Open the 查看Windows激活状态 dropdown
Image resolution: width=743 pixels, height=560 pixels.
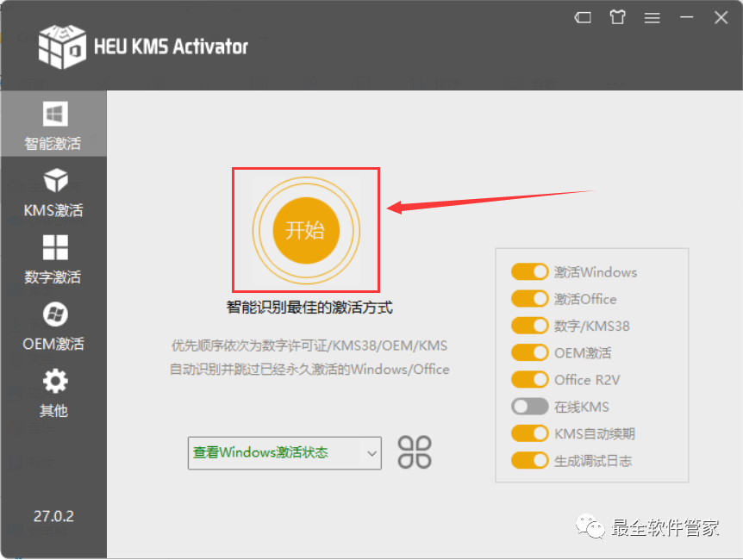click(x=284, y=453)
